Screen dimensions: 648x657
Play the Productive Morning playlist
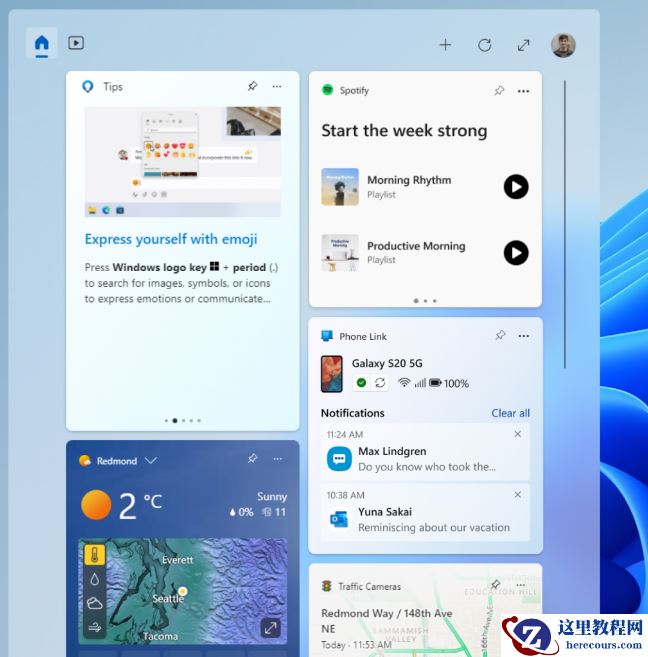[516, 253]
